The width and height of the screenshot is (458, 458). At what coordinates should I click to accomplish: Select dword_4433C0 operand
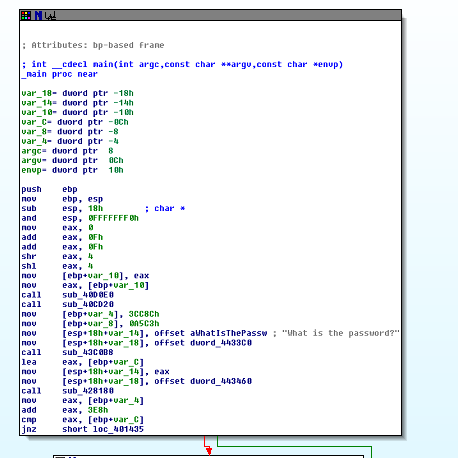click(x=221, y=343)
